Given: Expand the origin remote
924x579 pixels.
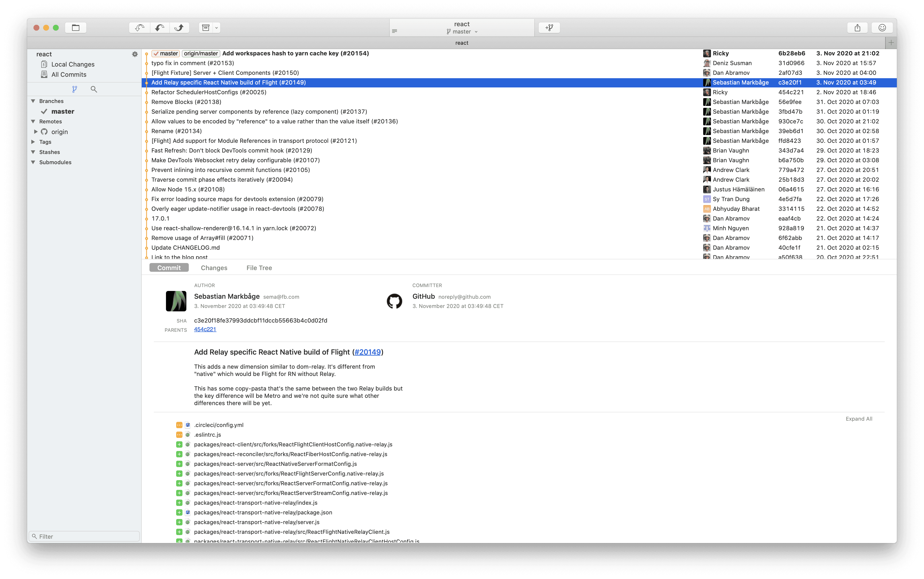Looking at the screenshot, I should click(x=36, y=132).
